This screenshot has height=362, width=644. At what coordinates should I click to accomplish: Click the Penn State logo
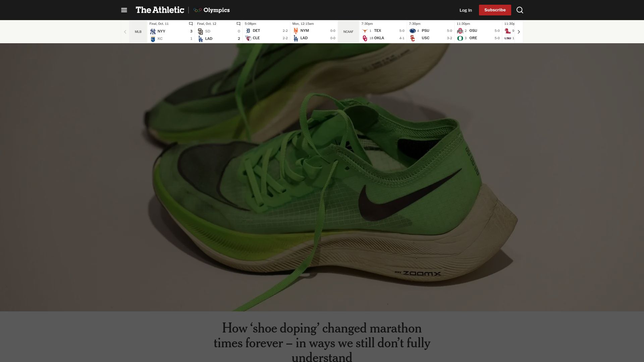pos(413,31)
